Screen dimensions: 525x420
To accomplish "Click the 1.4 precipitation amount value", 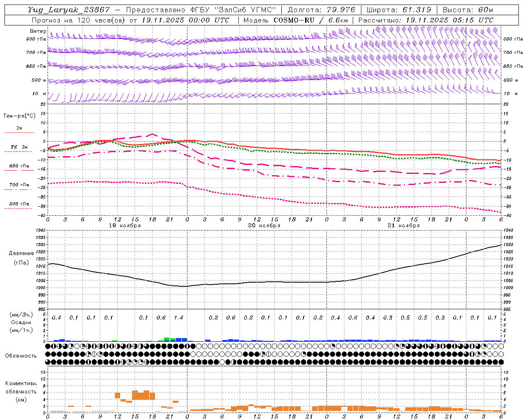I will (x=178, y=318).
